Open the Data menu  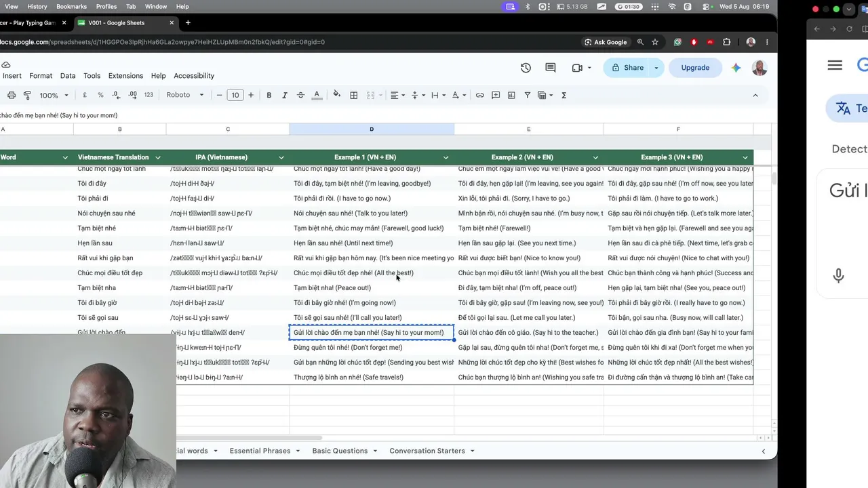point(68,76)
